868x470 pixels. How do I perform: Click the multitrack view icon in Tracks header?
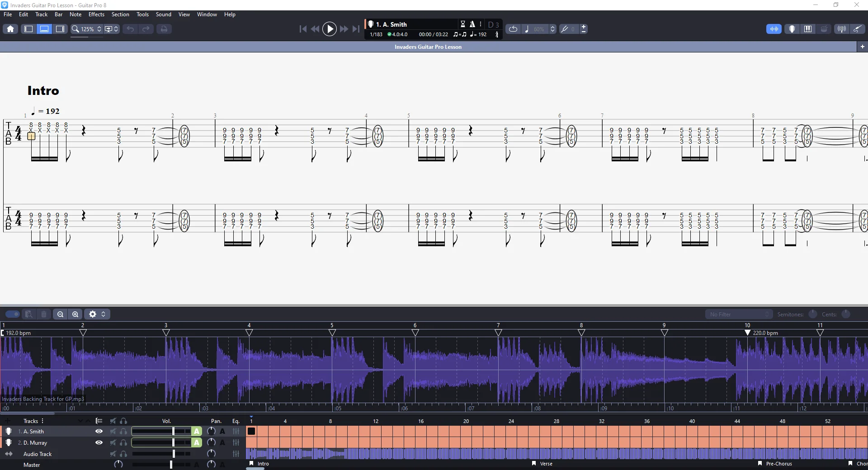[x=99, y=421]
